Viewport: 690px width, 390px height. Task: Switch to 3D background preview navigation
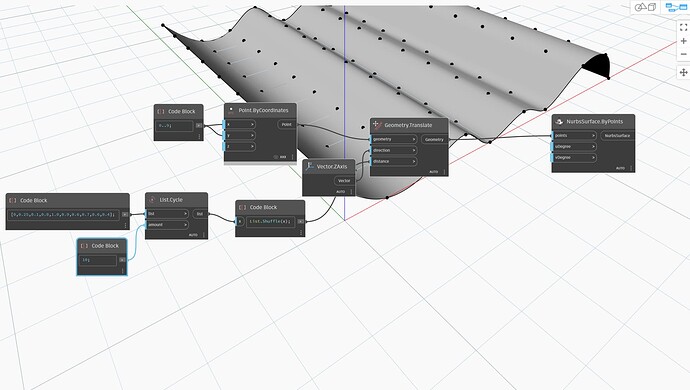pos(646,7)
